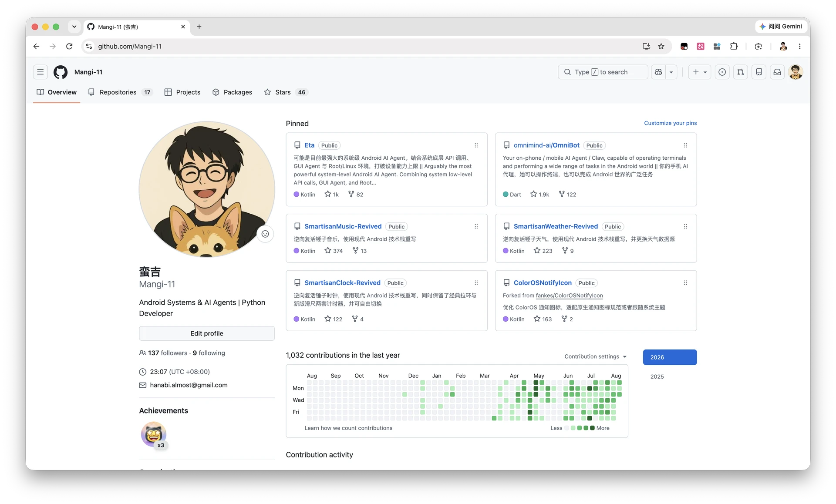
Task: Open the user avatar menu in header
Action: (796, 72)
